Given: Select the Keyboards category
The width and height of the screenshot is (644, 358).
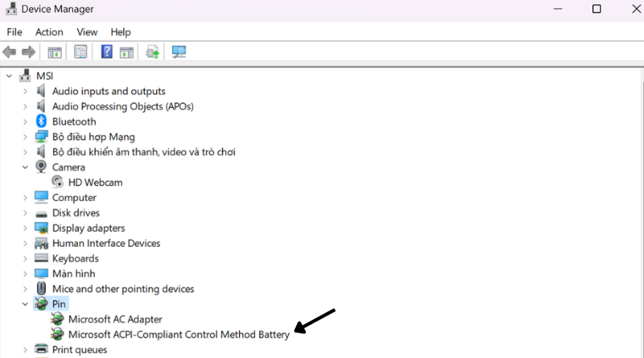Looking at the screenshot, I should 75,259.
